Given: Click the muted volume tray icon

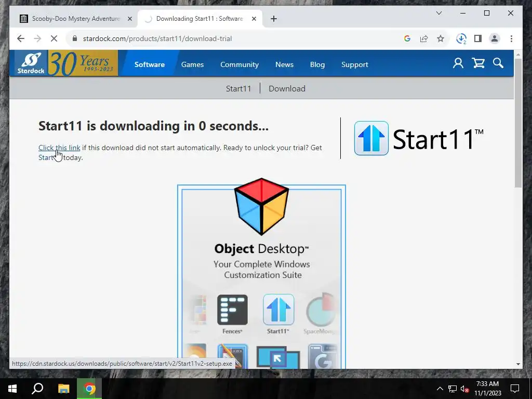Looking at the screenshot, I should coord(464,389).
